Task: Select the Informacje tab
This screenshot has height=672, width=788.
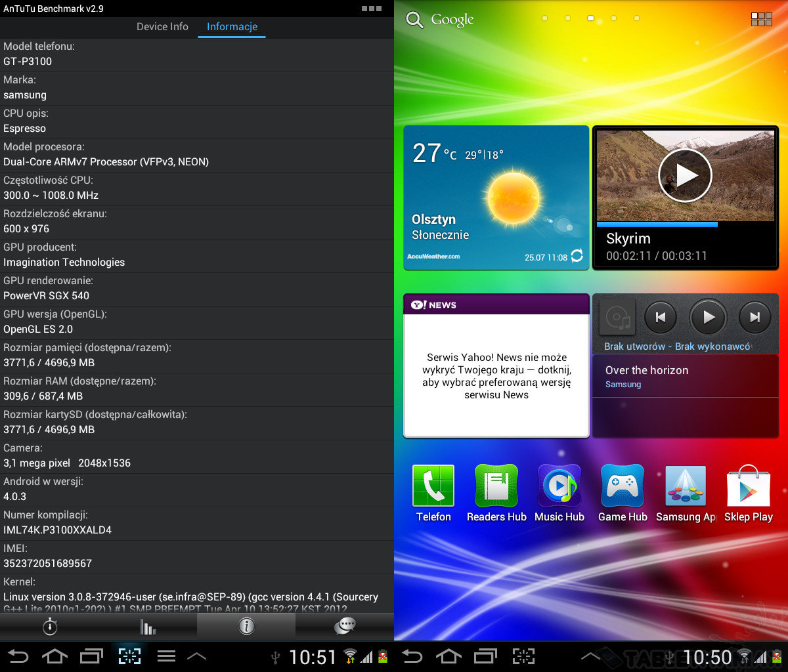Action: coord(232,27)
